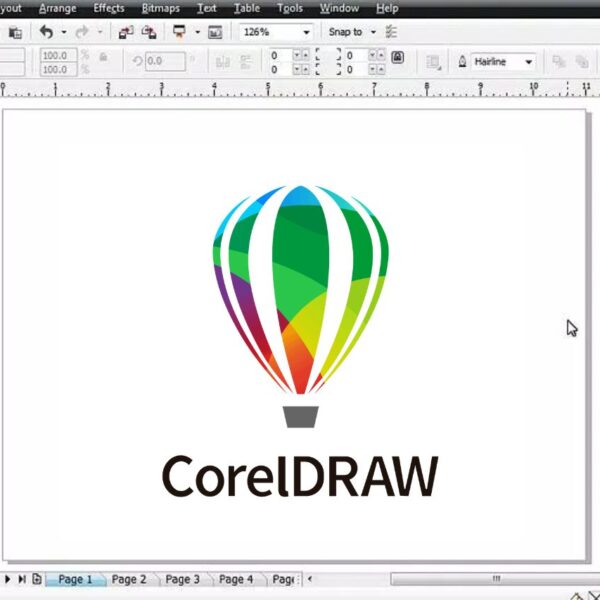Open the Arrange menu

57,8
